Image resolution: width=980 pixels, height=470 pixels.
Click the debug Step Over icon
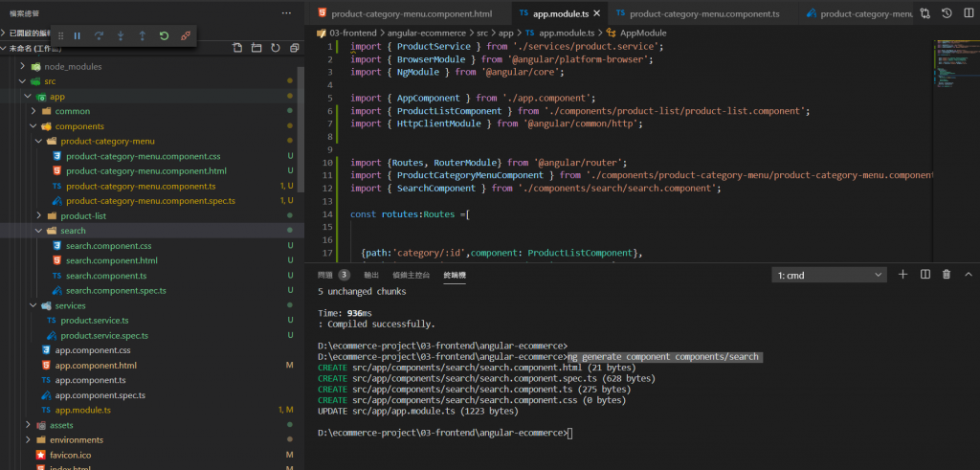[99, 35]
